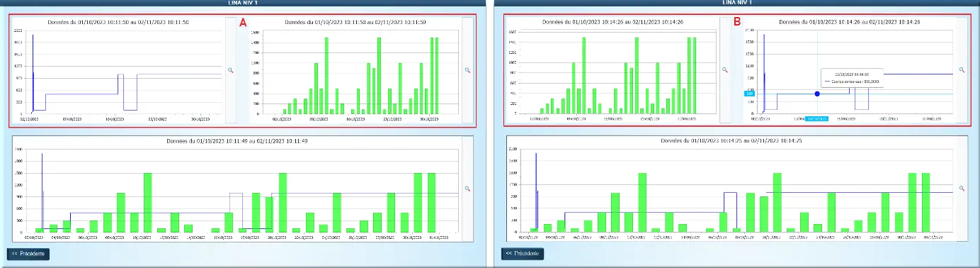This screenshot has width=980, height=268.
Task: Click the magnifier beside the 10:11:50 bar chart
Action: point(467,70)
